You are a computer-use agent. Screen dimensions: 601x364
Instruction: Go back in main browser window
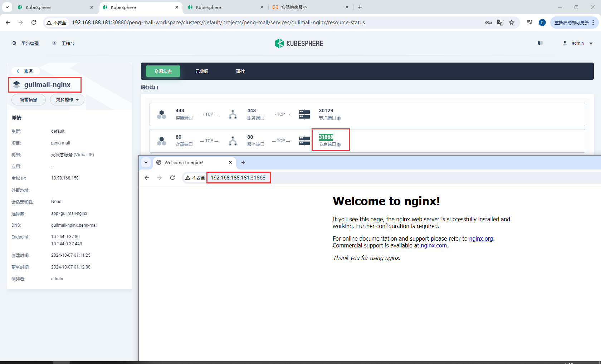8,23
